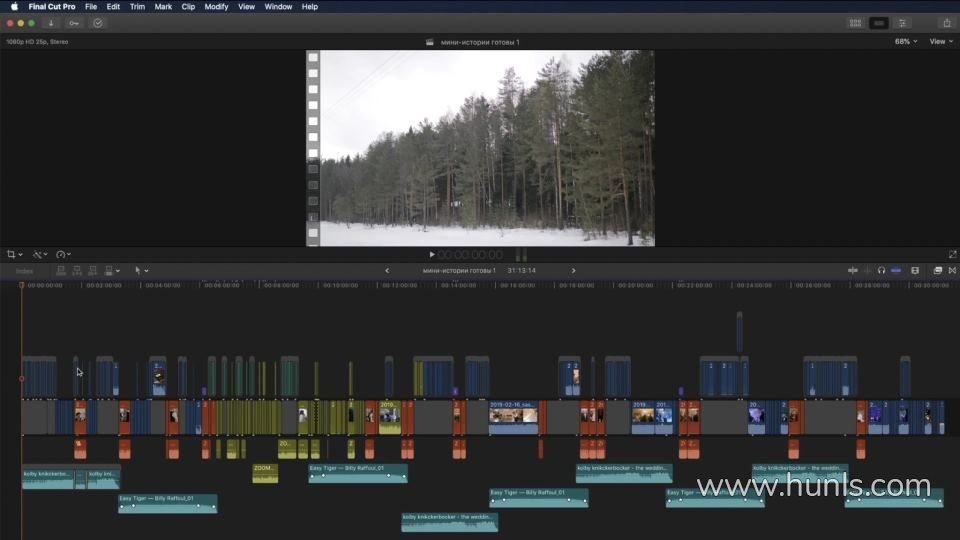Image resolution: width=960 pixels, height=540 pixels.
Task: Enter viewer full screen mode
Action: coord(952,254)
